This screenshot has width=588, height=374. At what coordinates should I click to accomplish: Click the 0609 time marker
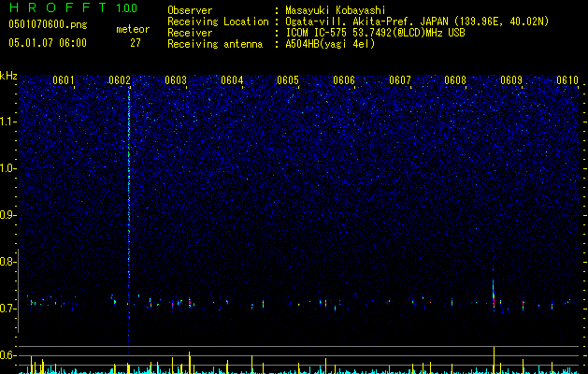pyautogui.click(x=511, y=79)
